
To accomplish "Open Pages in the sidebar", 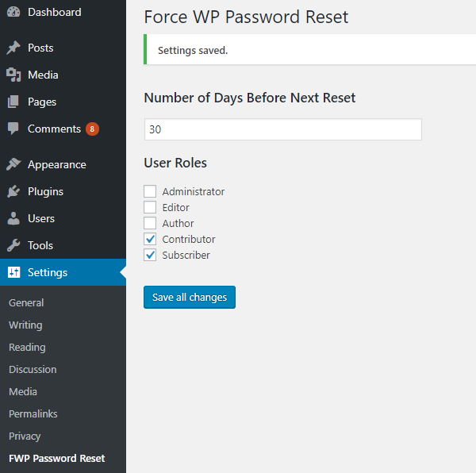I will click(63, 102).
